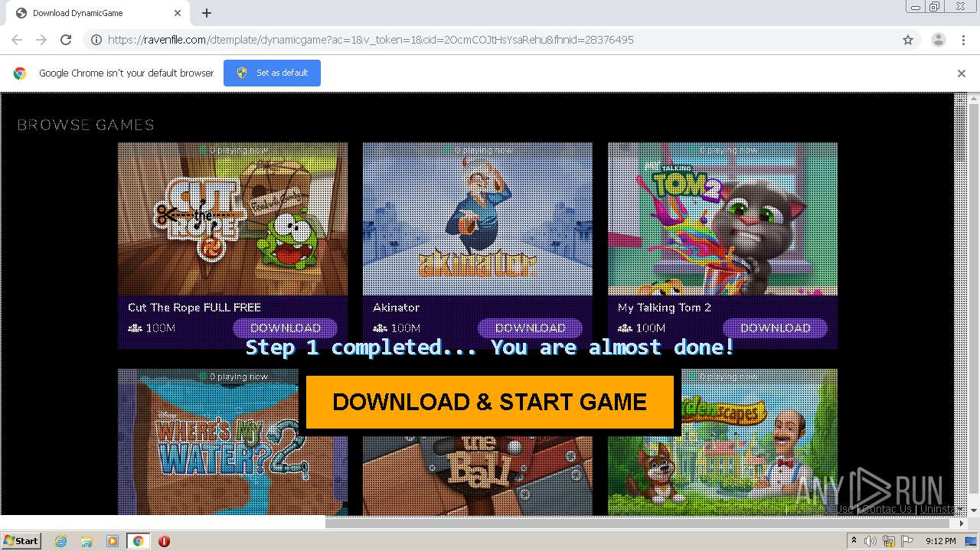Click the horizontal scrollbar thumb
This screenshot has height=551, width=980.
639,523
